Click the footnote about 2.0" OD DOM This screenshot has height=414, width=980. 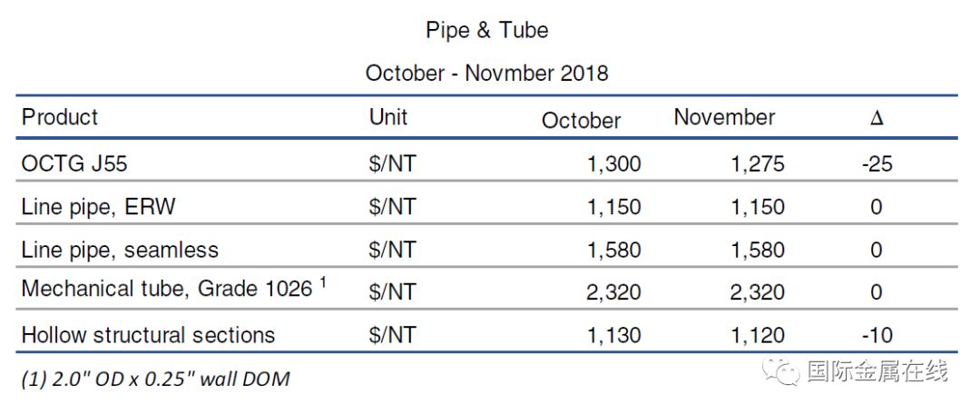coord(156,379)
